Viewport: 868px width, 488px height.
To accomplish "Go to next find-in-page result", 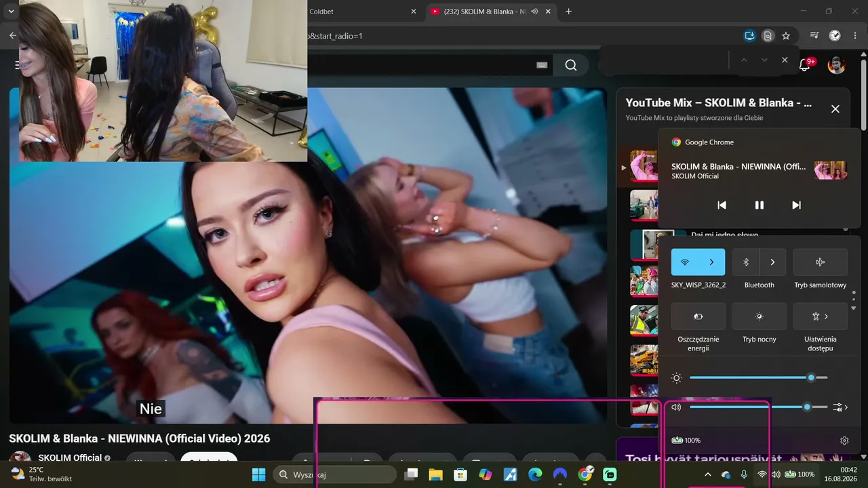I will click(764, 60).
